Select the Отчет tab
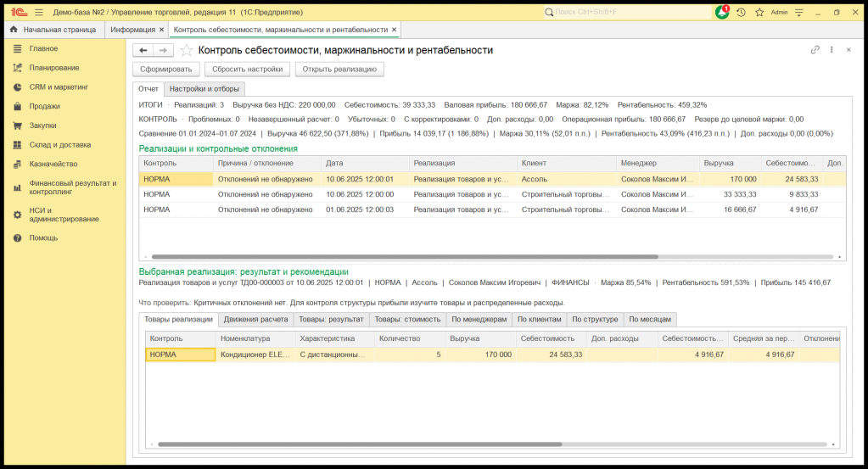Image resolution: width=868 pixels, height=469 pixels. (x=148, y=88)
